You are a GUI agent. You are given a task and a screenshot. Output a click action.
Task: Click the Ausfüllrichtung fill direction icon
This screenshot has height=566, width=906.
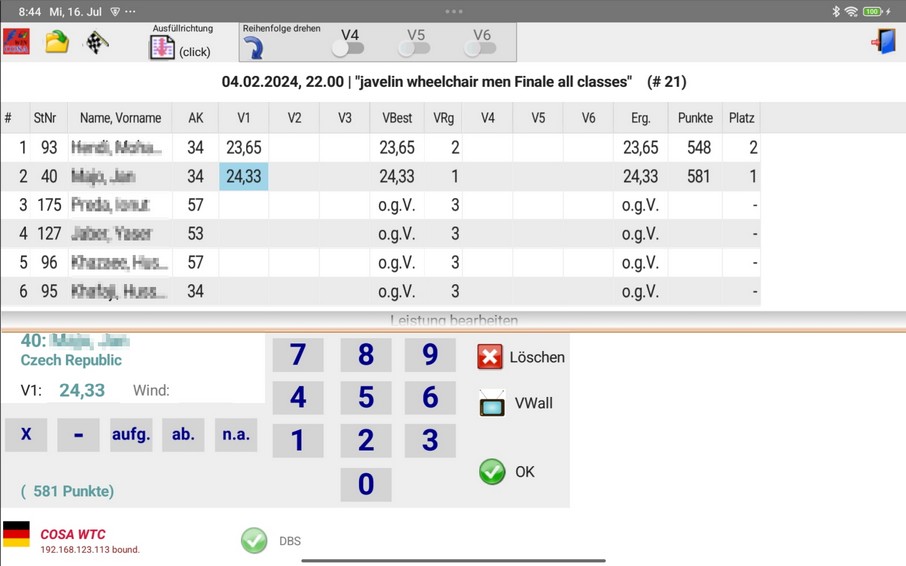coord(162,47)
